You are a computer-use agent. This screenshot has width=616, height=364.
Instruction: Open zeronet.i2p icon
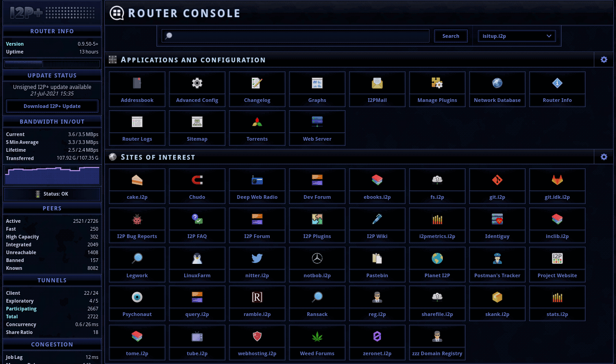tap(377, 336)
